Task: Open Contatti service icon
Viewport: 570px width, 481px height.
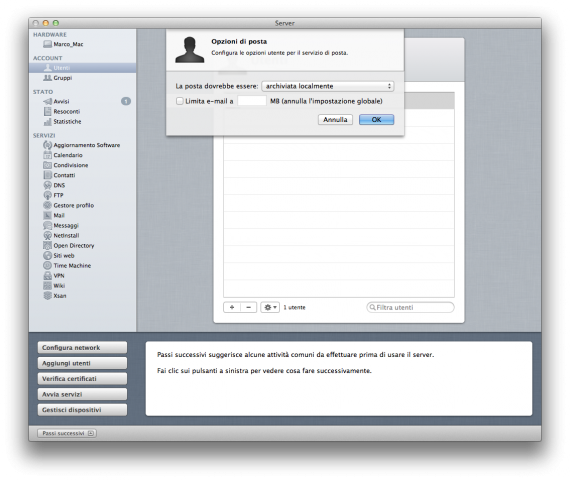Action: 47,175
